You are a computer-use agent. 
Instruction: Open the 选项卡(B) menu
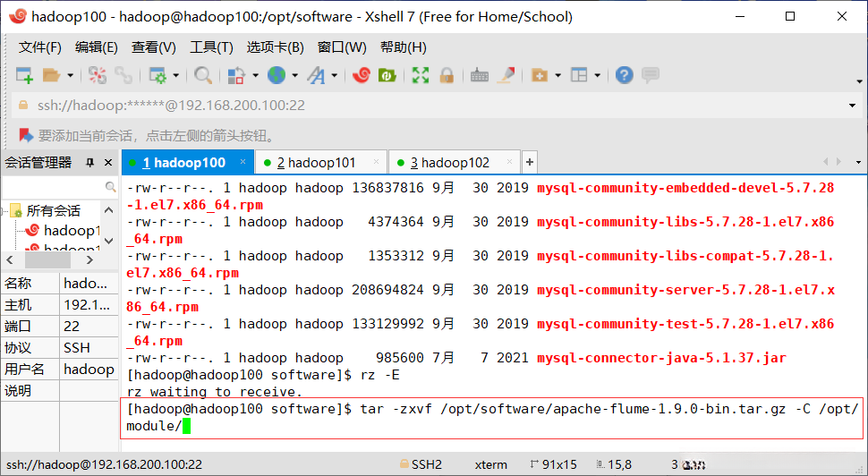coord(275,47)
